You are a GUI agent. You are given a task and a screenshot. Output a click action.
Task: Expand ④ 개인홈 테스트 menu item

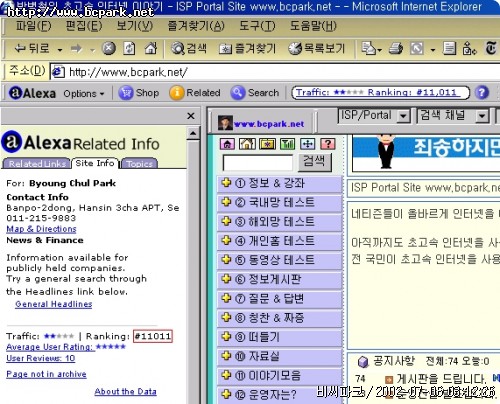tap(279, 241)
